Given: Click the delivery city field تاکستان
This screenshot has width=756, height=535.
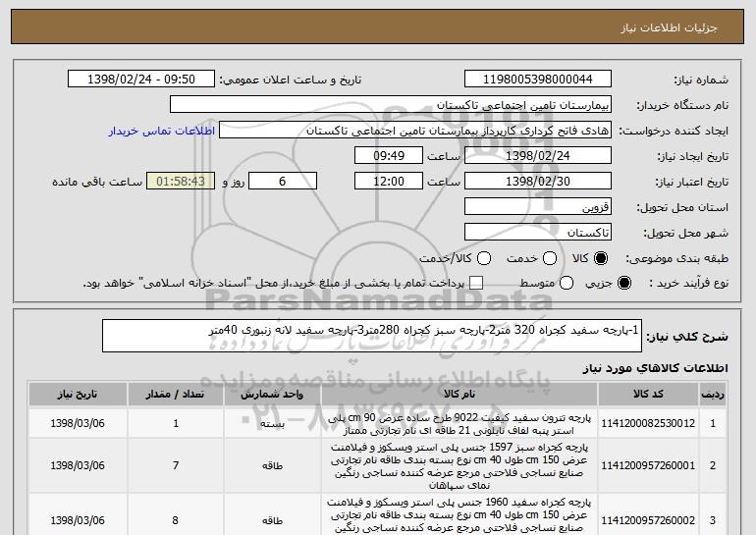Looking at the screenshot, I should 538,233.
